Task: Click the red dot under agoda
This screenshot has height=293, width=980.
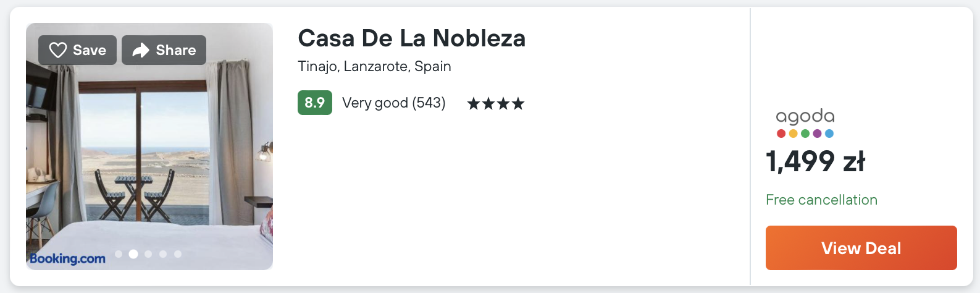Action: pos(781,134)
